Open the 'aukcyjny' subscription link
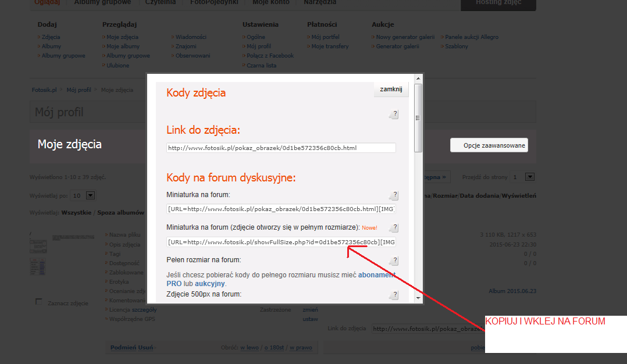The image size is (627, 364). tap(210, 284)
